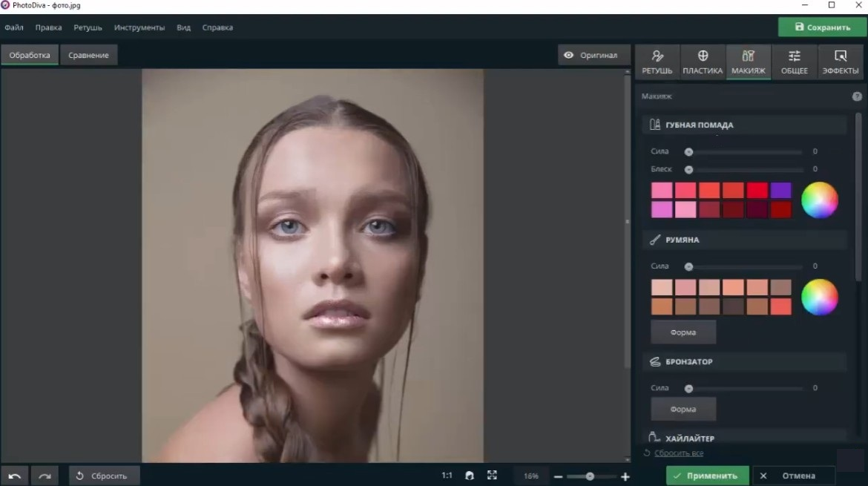Screen dimensions: 868x486
Task: Open the Инструменты menu
Action: coord(139,27)
